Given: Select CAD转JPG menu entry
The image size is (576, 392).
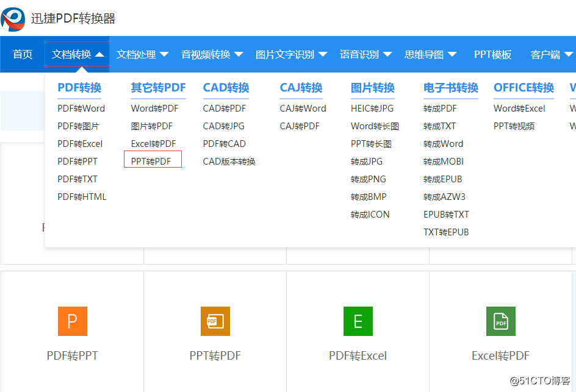Looking at the screenshot, I should click(224, 126).
